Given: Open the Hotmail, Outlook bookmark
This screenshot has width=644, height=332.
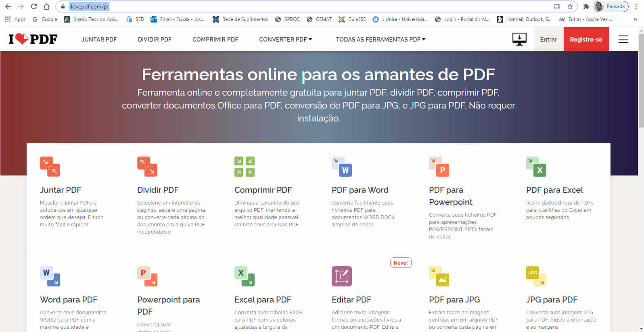Looking at the screenshot, I should coord(524,19).
